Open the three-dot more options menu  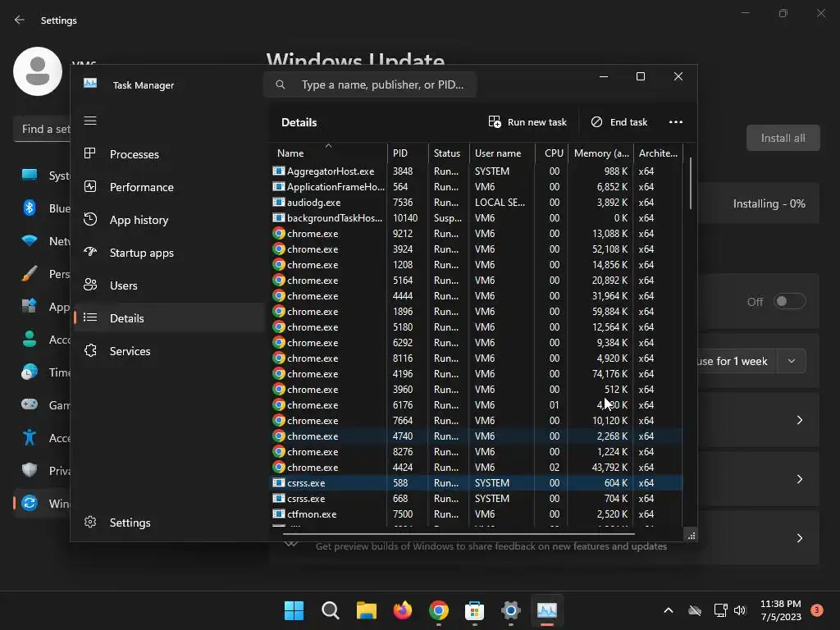click(x=676, y=122)
